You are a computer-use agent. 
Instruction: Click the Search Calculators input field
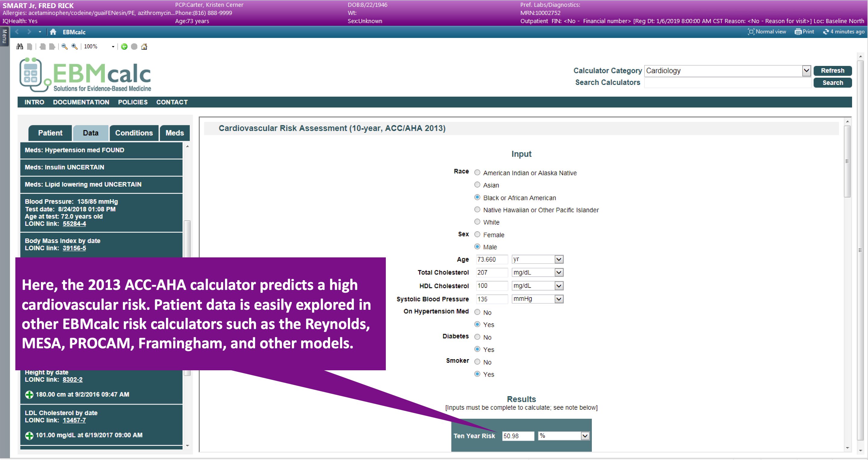tap(727, 83)
